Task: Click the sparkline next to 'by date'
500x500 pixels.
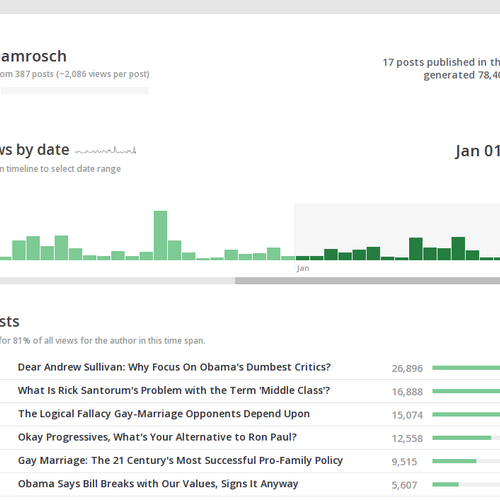Action: (105, 151)
